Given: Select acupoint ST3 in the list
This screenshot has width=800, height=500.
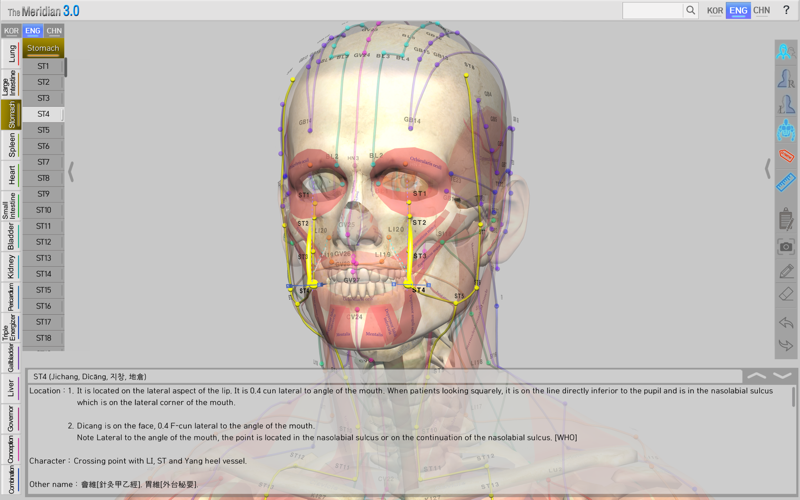Looking at the screenshot, I should 43,98.
